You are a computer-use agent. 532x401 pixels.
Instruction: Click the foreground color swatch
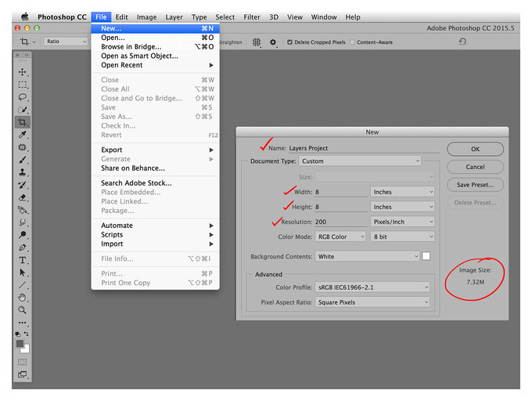point(20,344)
